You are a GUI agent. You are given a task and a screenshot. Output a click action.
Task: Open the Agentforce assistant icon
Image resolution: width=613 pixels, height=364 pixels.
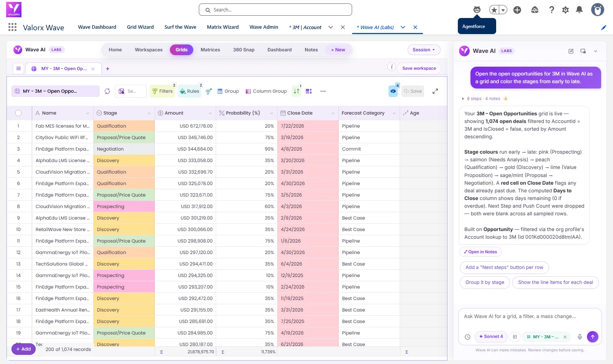(477, 10)
